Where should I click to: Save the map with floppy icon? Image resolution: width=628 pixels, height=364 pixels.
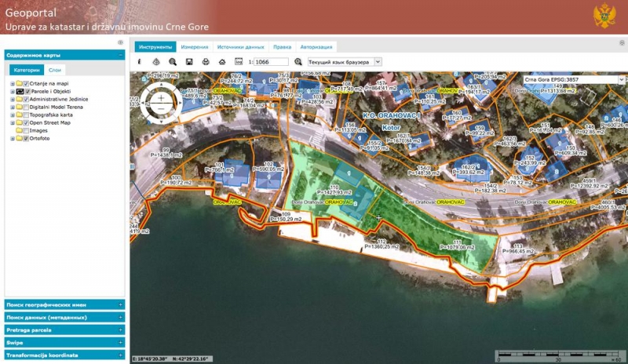[189, 62]
